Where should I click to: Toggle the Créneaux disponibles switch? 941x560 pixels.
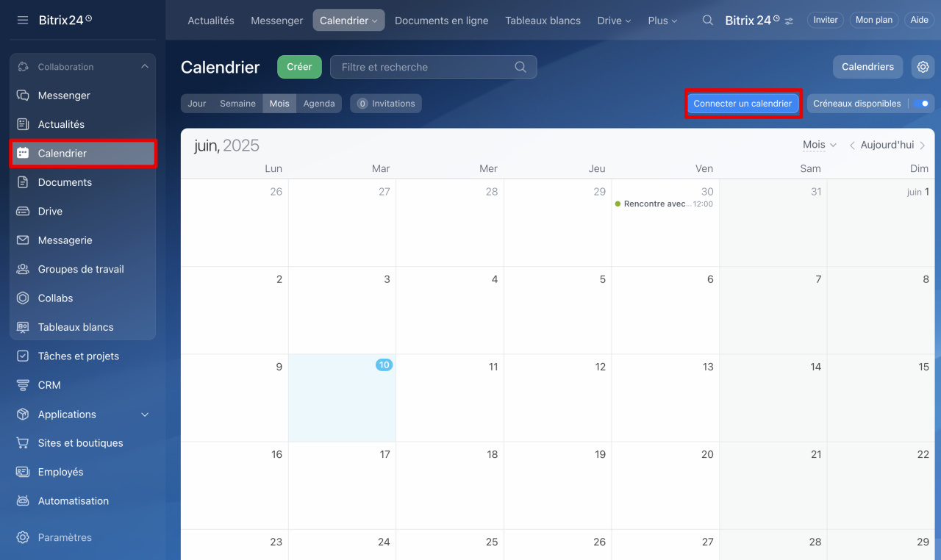point(923,104)
